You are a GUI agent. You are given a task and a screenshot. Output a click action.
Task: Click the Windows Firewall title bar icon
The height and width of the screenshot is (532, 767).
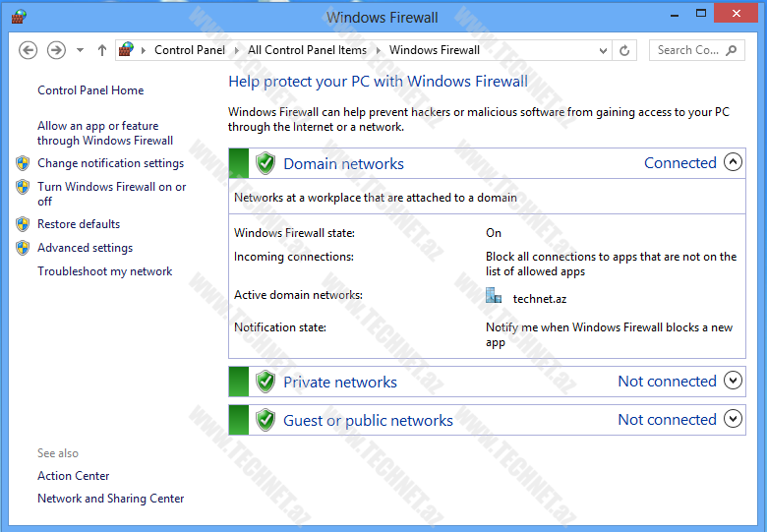19,17
